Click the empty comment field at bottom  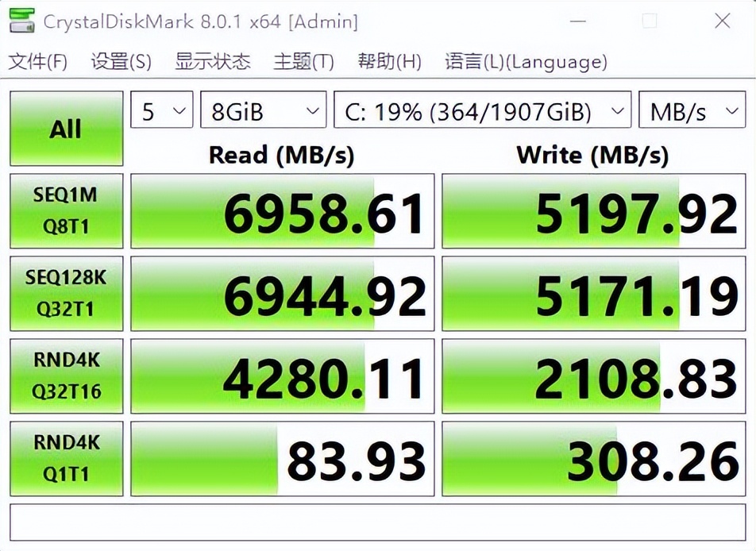[x=378, y=522]
